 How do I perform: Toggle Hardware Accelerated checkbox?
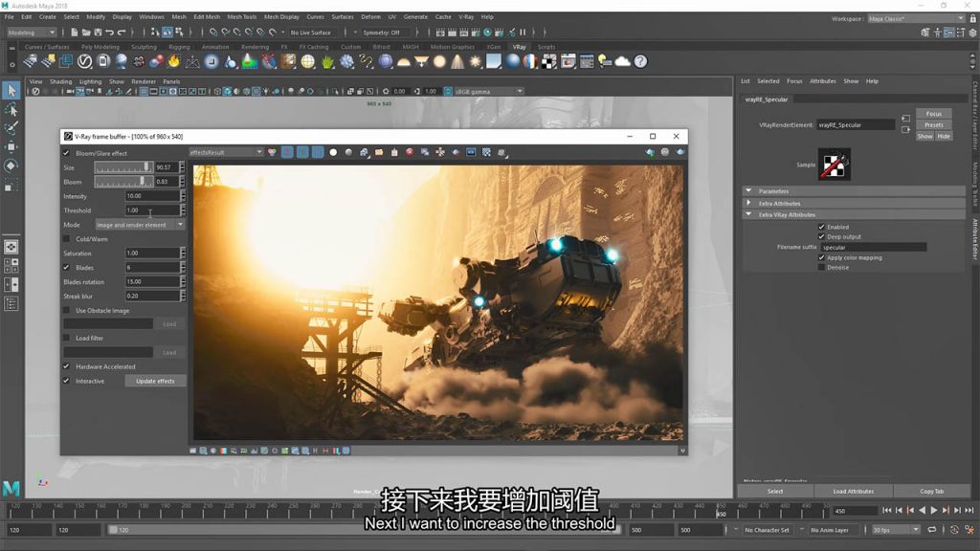[x=66, y=366]
